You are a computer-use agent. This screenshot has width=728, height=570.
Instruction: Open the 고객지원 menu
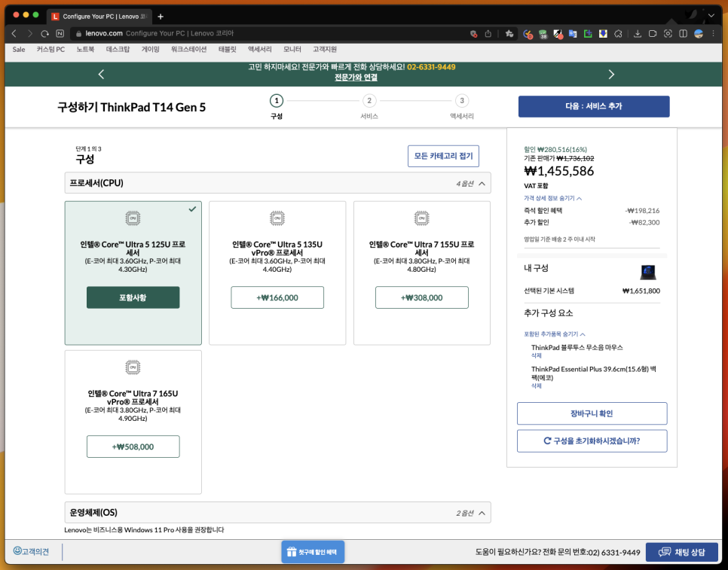click(325, 49)
